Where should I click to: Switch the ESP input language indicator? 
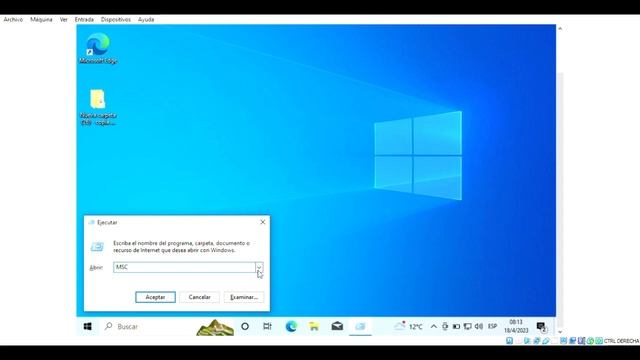click(493, 327)
